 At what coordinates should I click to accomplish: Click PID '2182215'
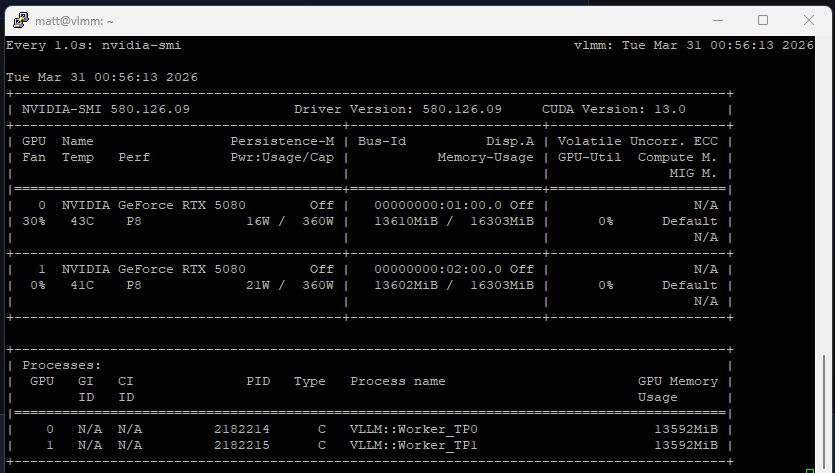point(242,445)
